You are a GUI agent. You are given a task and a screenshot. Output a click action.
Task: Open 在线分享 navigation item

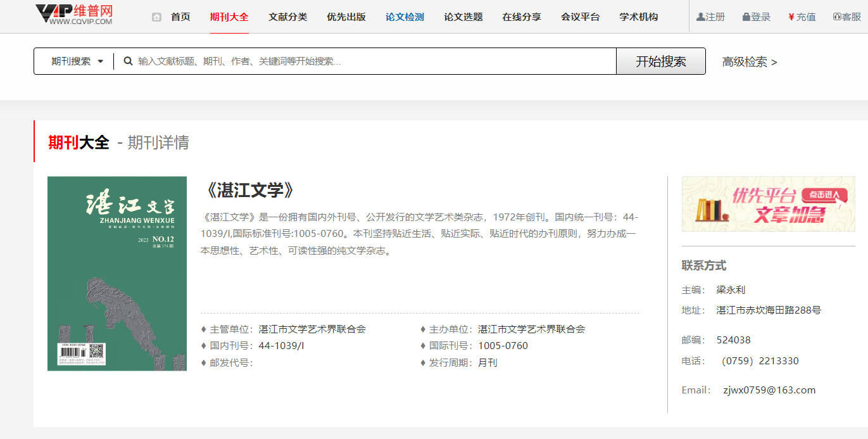[522, 17]
